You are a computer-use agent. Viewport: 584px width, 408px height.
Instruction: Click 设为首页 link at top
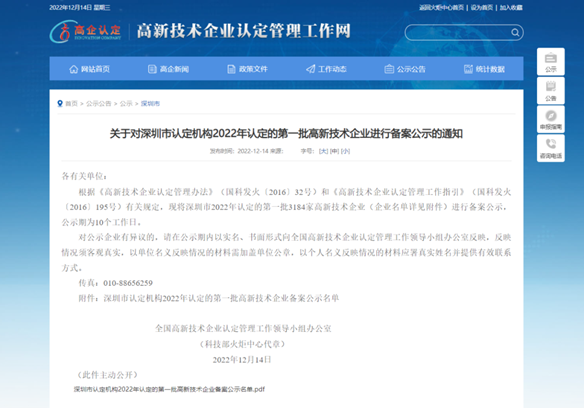pyautogui.click(x=482, y=7)
